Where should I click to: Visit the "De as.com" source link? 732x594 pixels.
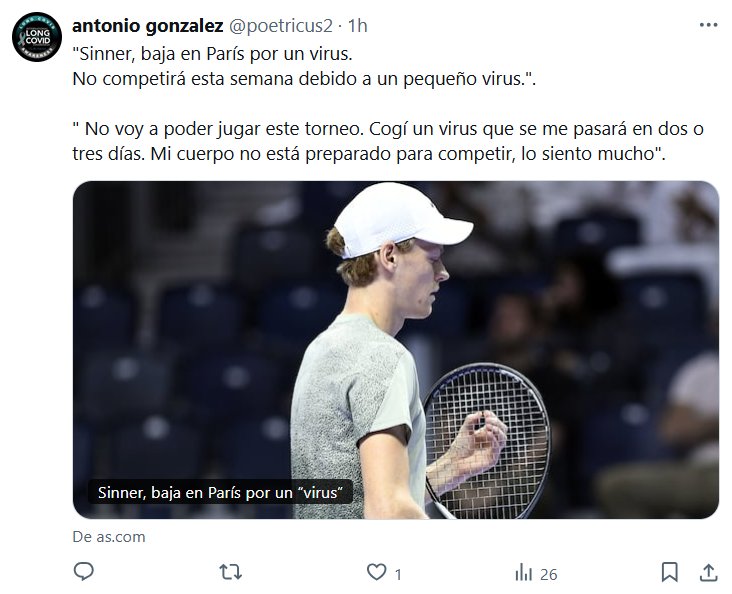coord(109,536)
